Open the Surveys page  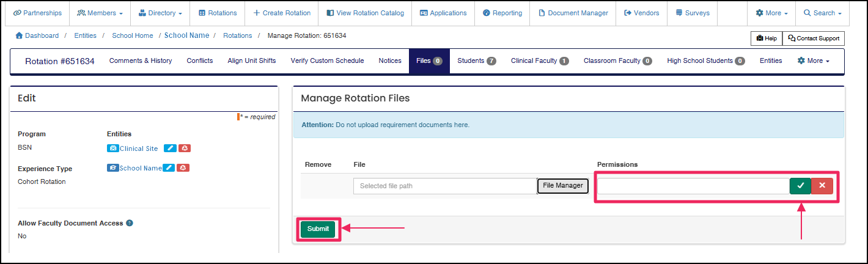(693, 13)
